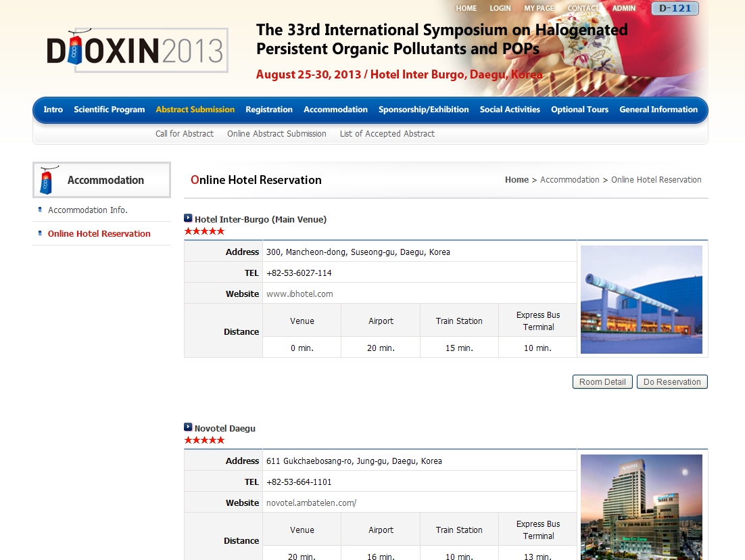This screenshot has width=745, height=560.
Task: Open the Accommodation menu in navigation bar
Action: point(335,110)
